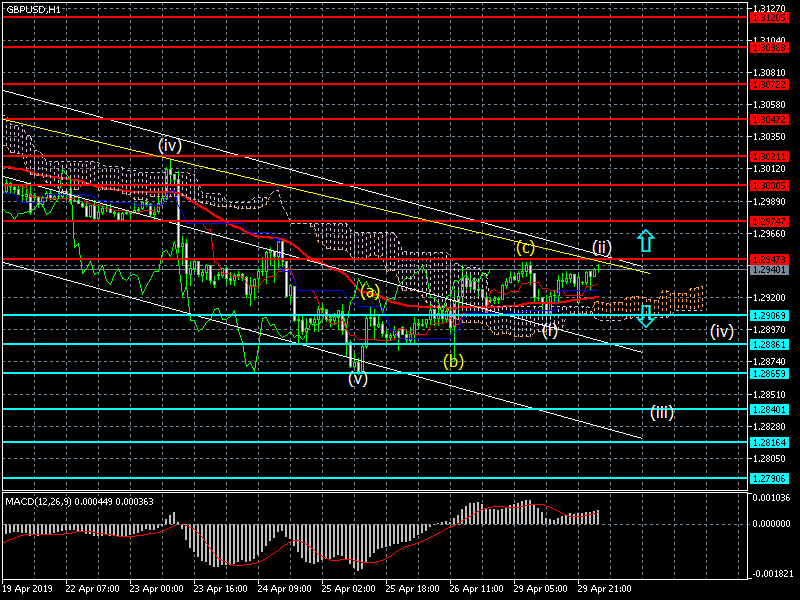800x600 pixels.
Task: Click the 1.28050 price axis value
Action: [x=769, y=459]
